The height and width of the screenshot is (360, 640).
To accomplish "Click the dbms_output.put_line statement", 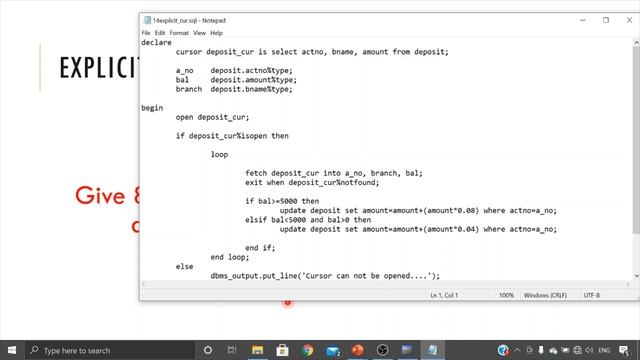I will [325, 276].
